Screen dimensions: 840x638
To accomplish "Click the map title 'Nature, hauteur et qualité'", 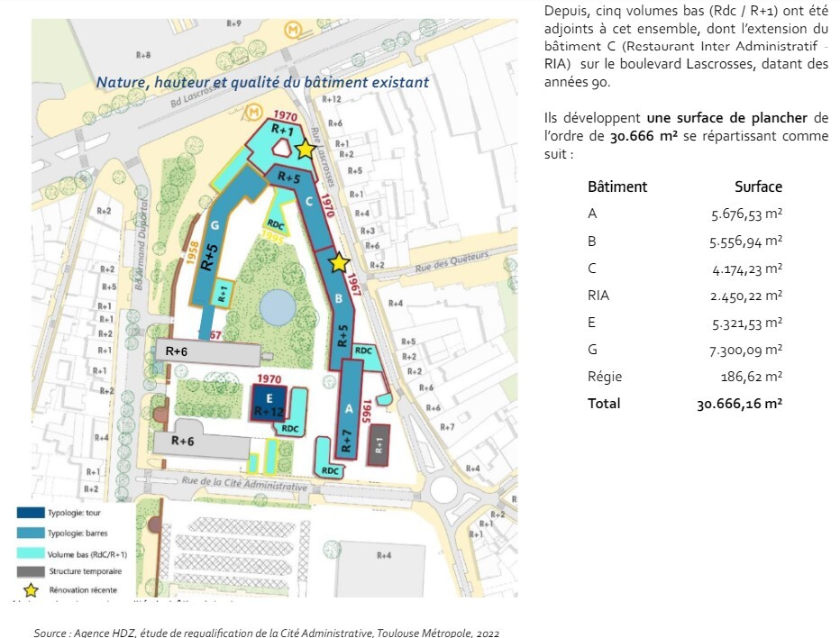I will [x=262, y=83].
